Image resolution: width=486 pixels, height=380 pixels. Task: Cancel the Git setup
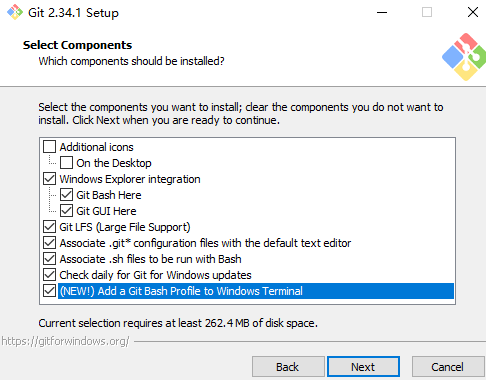click(448, 367)
